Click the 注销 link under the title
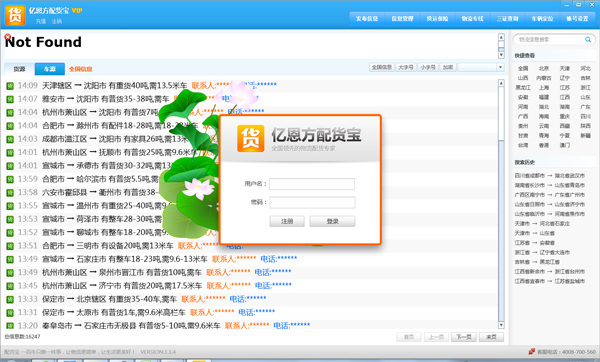 pyautogui.click(x=57, y=21)
